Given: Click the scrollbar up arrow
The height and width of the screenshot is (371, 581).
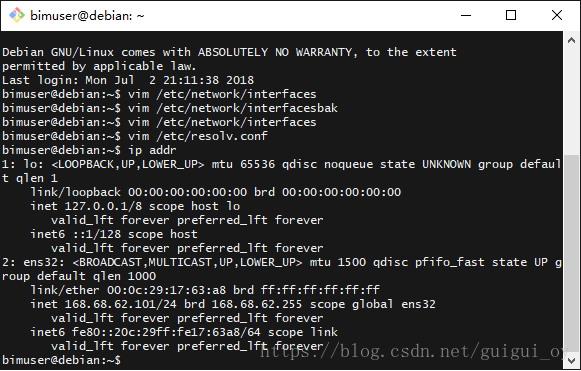Looking at the screenshot, I should click(571, 40).
